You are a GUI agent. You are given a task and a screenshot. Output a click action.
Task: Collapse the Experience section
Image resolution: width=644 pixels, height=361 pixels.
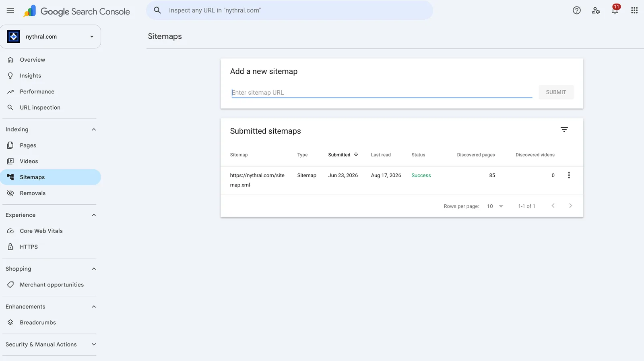94,215
